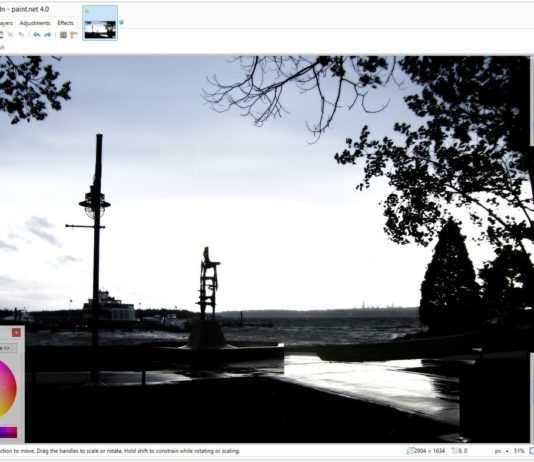Expand the image list dropdown arrow

coord(122,23)
